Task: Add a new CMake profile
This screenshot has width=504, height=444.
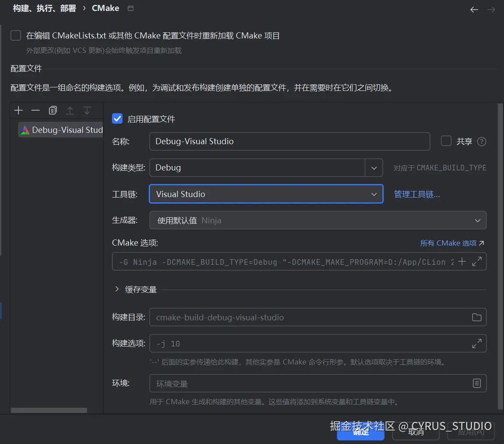Action: pyautogui.click(x=19, y=111)
